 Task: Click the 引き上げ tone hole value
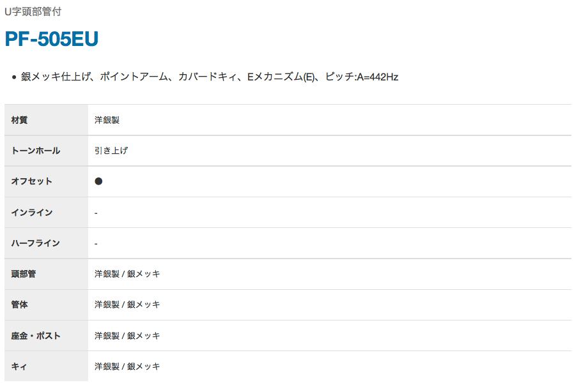point(111,151)
